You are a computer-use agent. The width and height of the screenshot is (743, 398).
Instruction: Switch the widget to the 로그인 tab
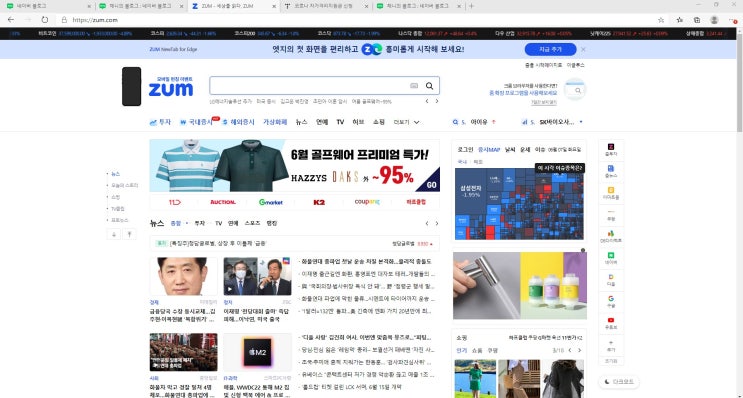tap(465, 149)
